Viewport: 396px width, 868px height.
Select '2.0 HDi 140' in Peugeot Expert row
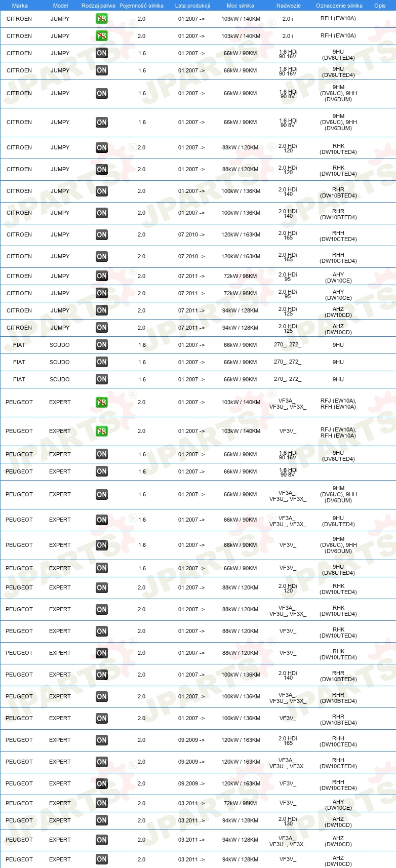tap(288, 675)
